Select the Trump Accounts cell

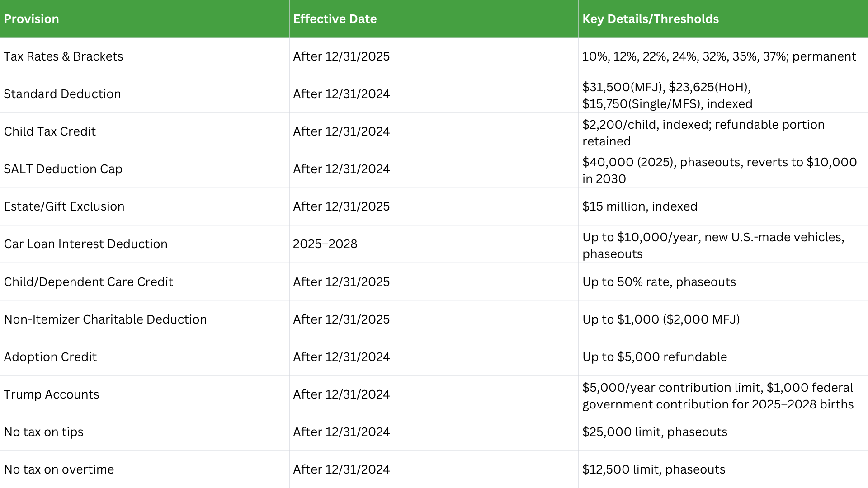click(145, 394)
